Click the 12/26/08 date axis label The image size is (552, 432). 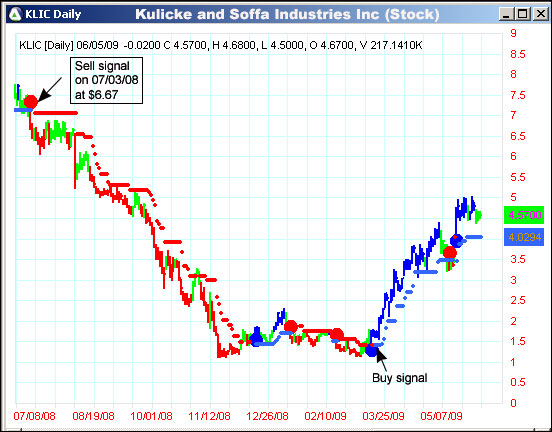coord(267,416)
